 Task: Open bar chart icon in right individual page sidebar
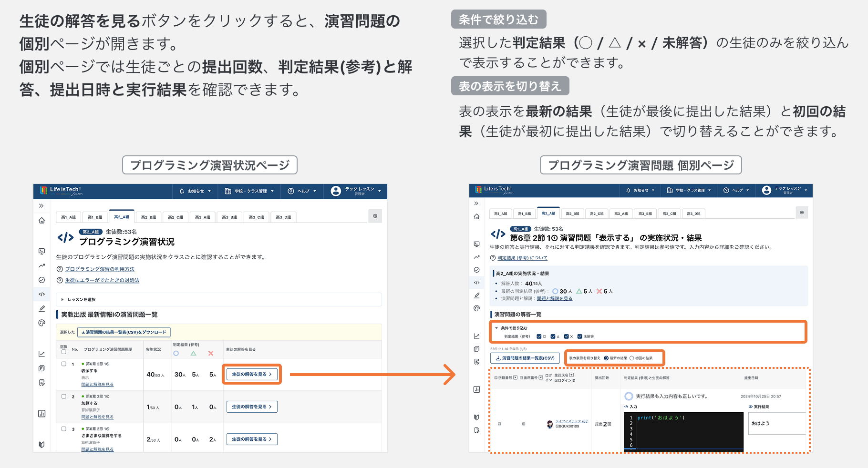476,389
